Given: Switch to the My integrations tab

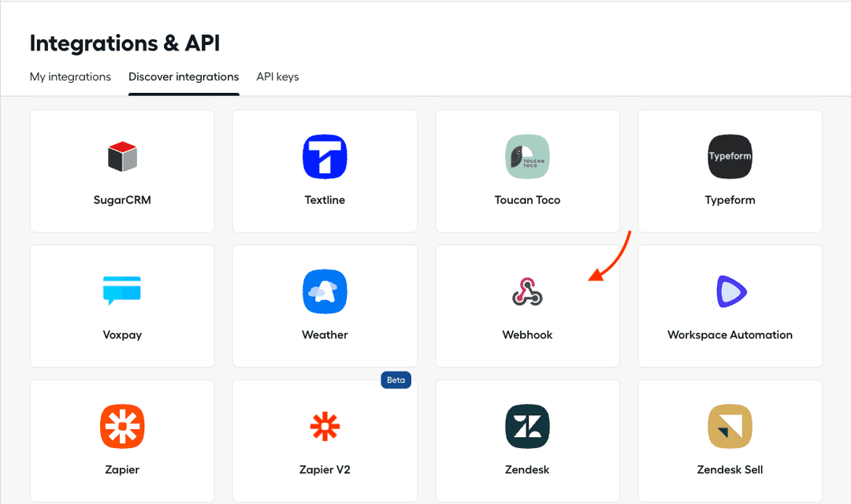Looking at the screenshot, I should point(70,77).
